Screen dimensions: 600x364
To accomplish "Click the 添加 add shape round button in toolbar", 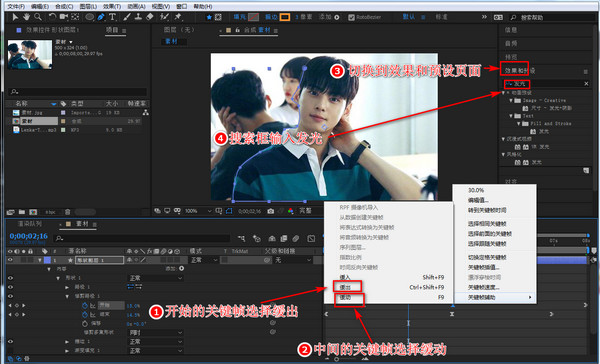I will (x=337, y=17).
